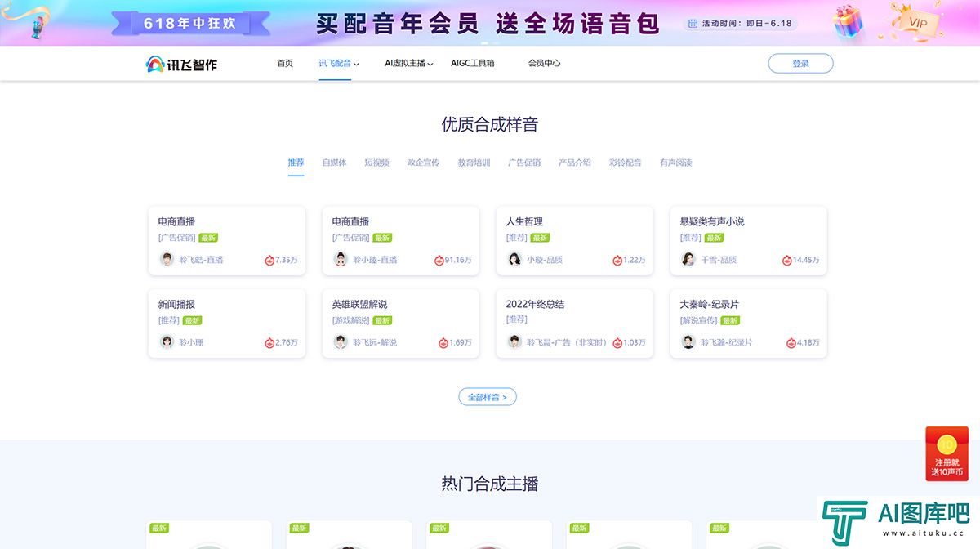Click the 聆飞晨-广告（非实时） anchor name
The width and height of the screenshot is (980, 549).
pos(567,342)
